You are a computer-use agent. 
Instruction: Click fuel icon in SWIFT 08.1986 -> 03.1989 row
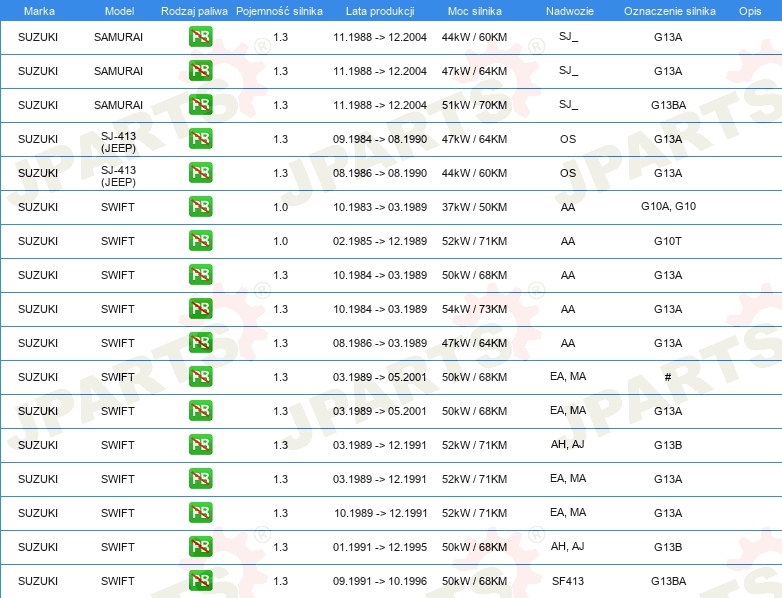200,343
